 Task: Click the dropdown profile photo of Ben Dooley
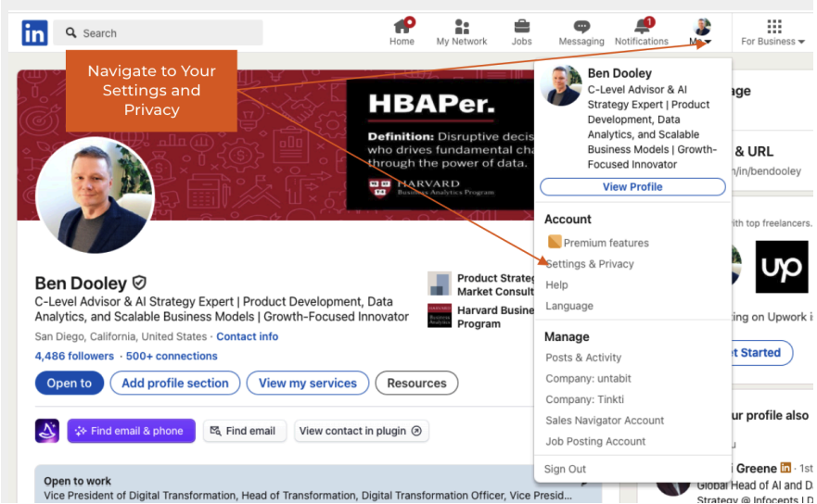[x=561, y=85]
